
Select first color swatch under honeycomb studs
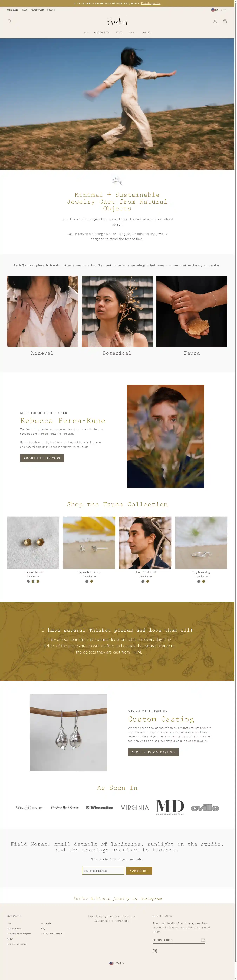28,581
